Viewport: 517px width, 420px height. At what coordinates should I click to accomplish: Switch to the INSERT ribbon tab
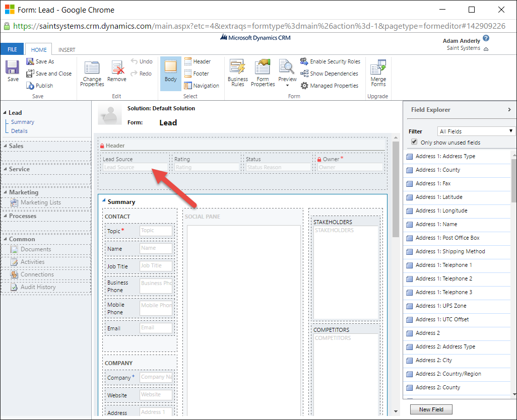point(67,50)
